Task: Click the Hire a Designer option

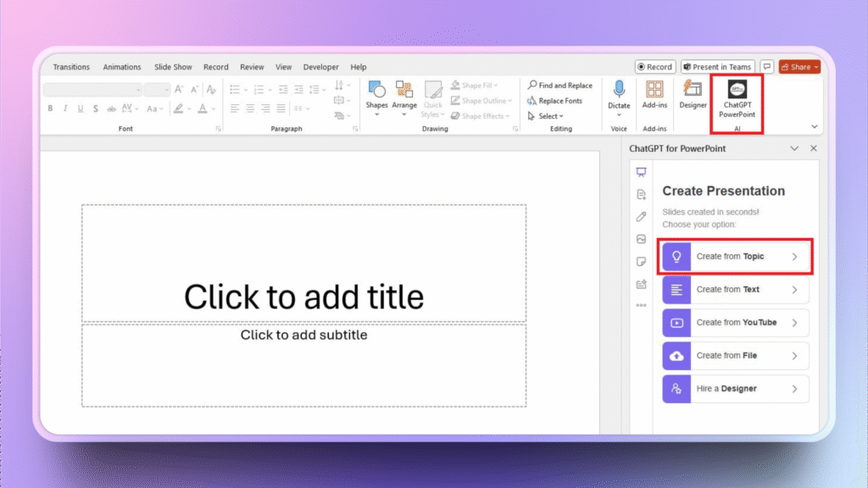Action: pos(734,388)
